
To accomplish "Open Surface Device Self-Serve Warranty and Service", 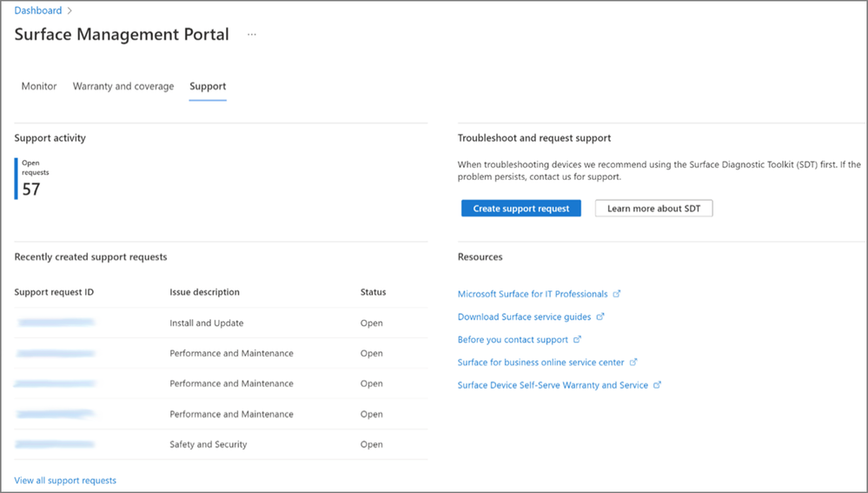I will pos(553,385).
